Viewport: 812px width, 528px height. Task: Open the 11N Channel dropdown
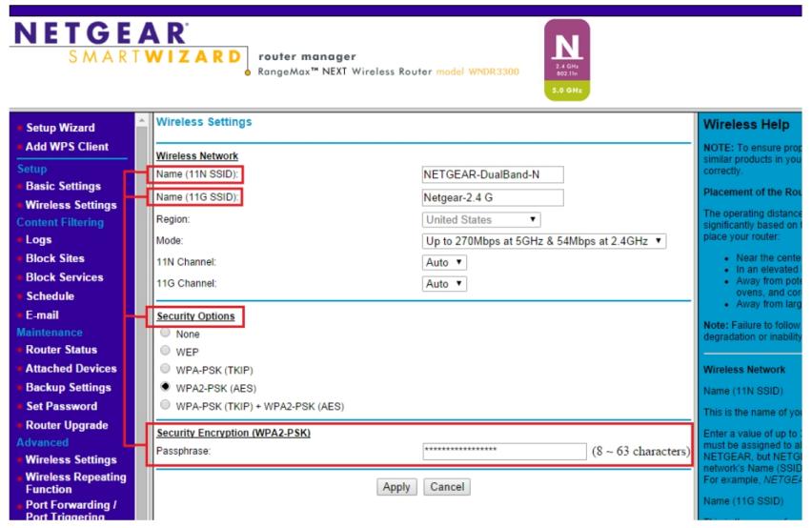(444, 262)
